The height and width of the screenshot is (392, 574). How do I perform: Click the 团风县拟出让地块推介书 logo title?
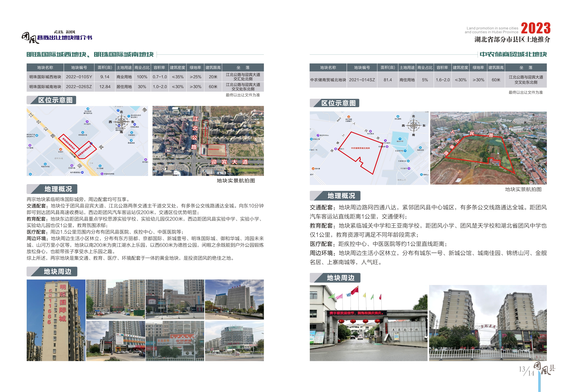click(x=57, y=37)
